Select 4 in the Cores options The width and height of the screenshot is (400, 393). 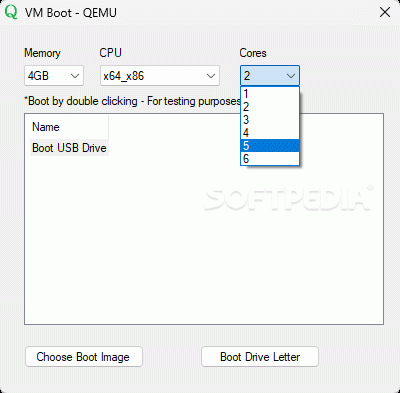point(270,133)
